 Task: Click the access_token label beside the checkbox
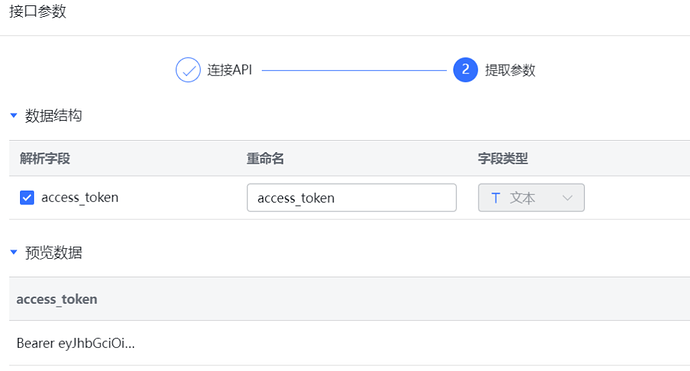(80, 198)
